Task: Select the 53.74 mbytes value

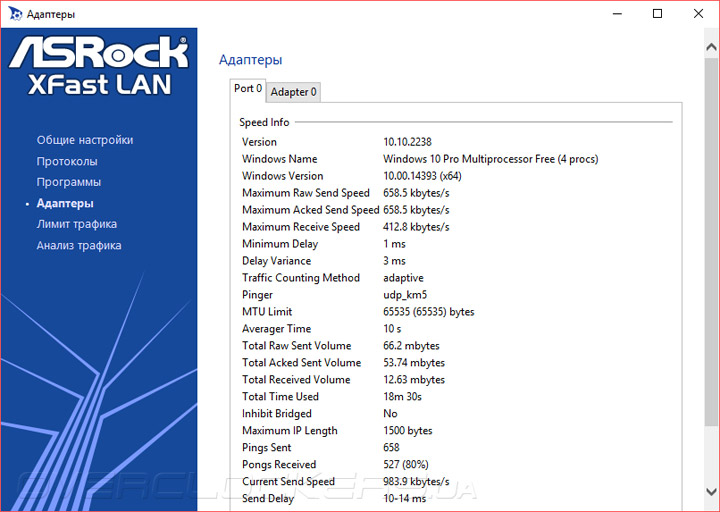Action: 414,363
